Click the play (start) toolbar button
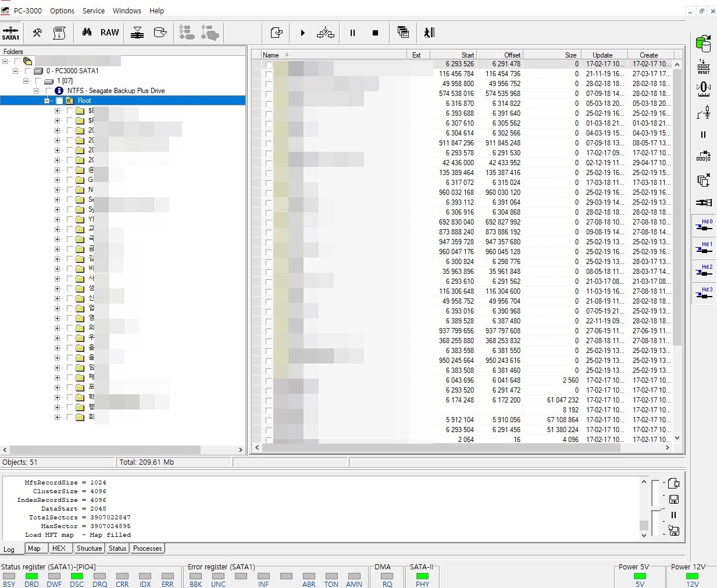The width and height of the screenshot is (717, 588). click(302, 33)
